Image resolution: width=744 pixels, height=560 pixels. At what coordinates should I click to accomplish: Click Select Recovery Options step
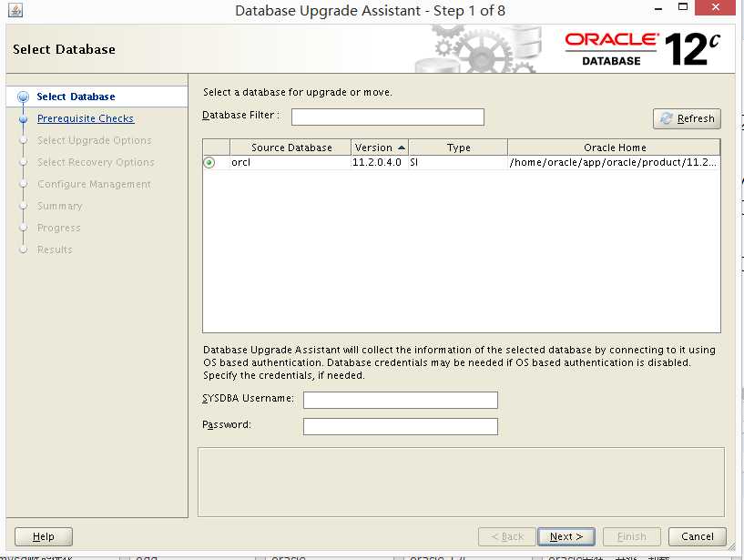click(x=96, y=162)
